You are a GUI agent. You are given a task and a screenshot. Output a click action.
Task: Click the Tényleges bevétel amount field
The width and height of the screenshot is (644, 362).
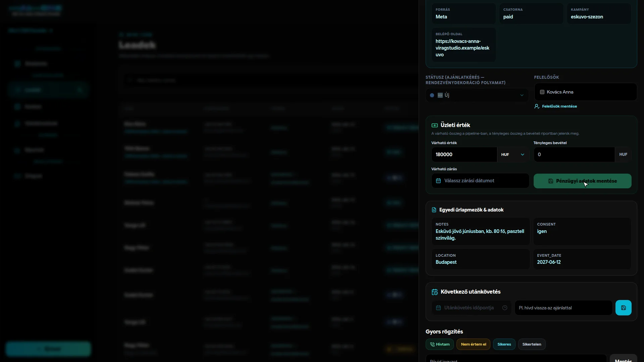click(x=574, y=155)
